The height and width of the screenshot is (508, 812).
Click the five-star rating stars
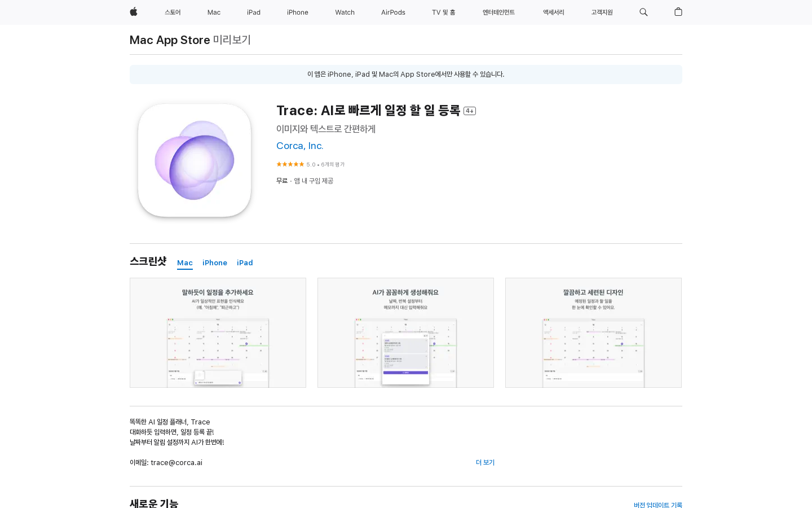[x=290, y=164]
